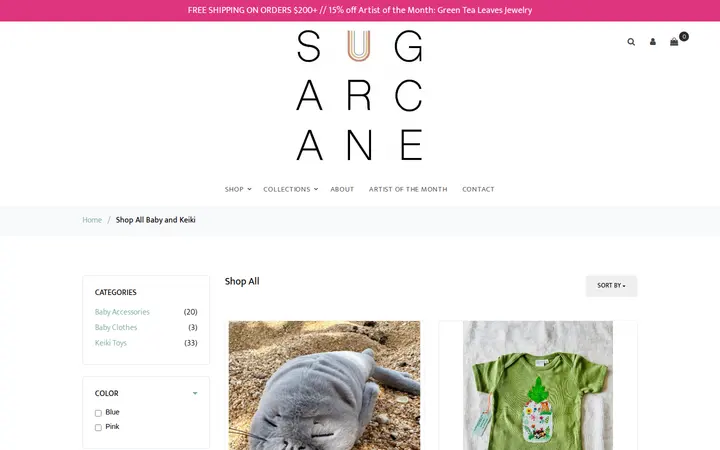Tick the Pink color checkbox

(x=98, y=428)
